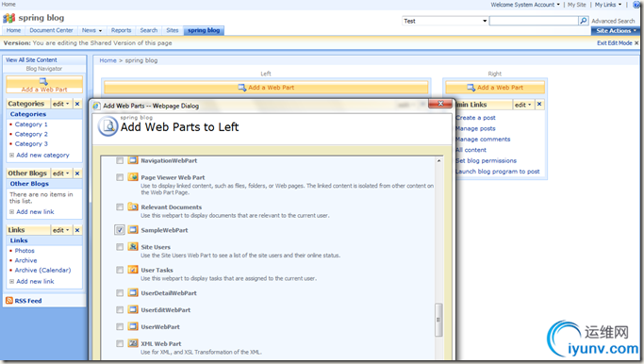
Task: Click the help icon at top right
Action: point(637,5)
